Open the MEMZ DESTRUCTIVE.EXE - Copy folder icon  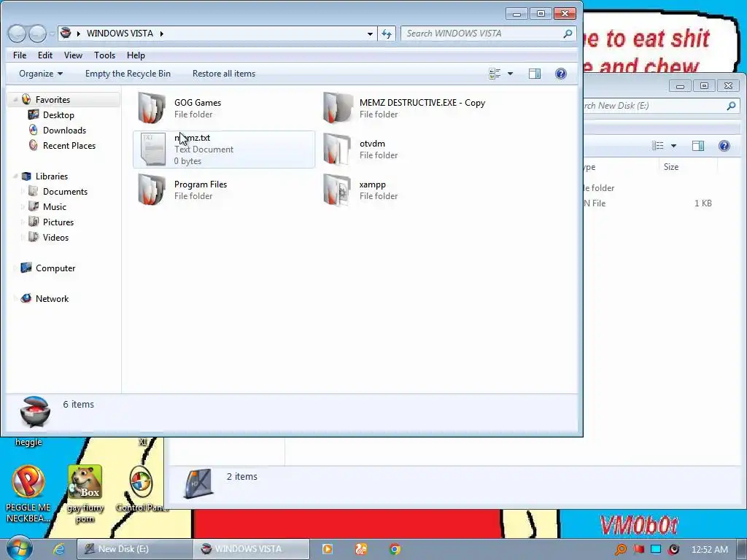[x=337, y=108]
